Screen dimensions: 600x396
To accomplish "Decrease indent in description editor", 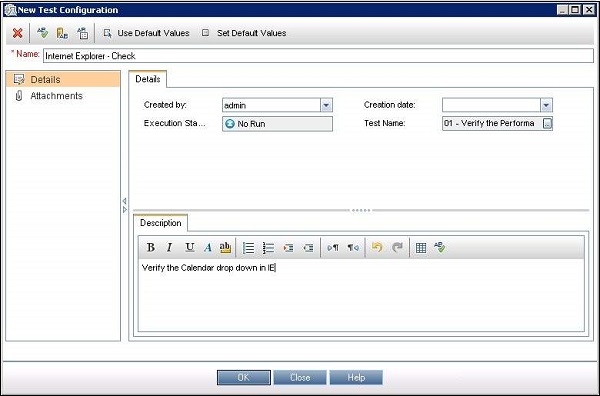I will point(308,248).
